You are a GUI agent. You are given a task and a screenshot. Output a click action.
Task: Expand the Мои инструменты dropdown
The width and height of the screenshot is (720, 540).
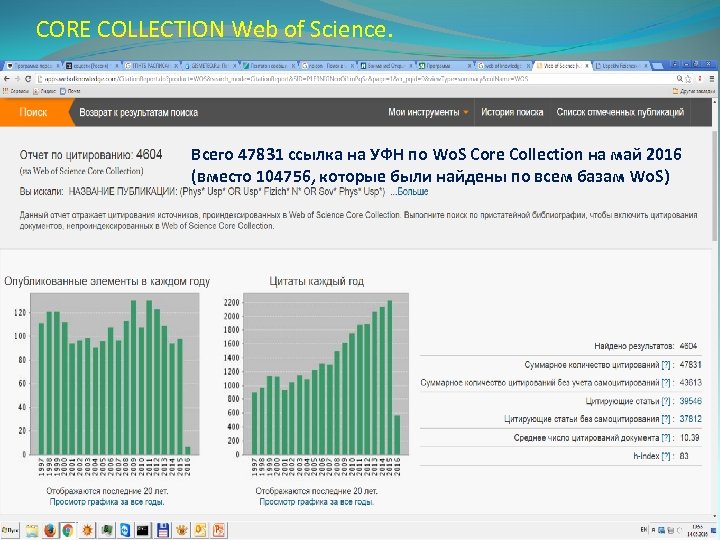point(428,112)
